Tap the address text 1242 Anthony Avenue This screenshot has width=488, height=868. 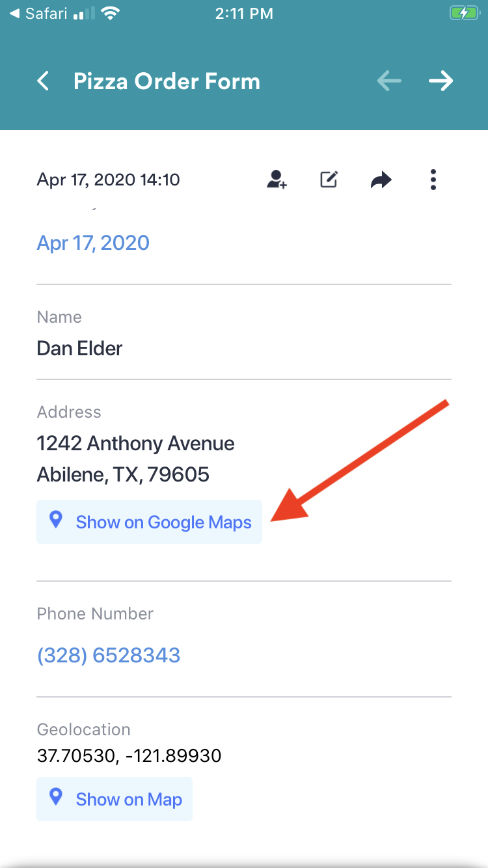point(135,444)
